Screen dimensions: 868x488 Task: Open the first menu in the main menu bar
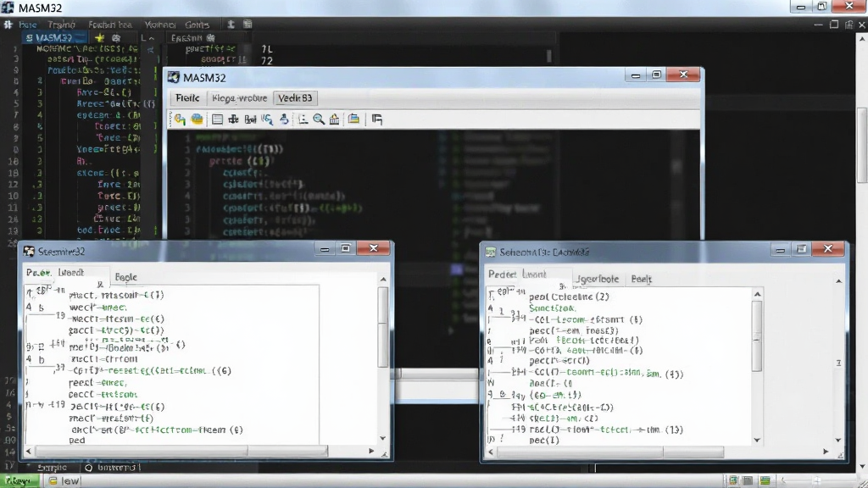(x=28, y=25)
